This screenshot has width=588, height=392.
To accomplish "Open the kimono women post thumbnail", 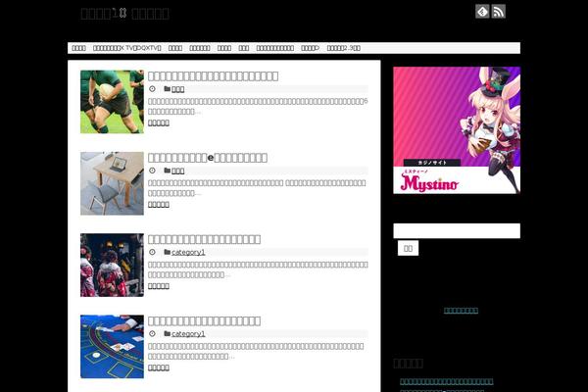I will [x=112, y=266].
